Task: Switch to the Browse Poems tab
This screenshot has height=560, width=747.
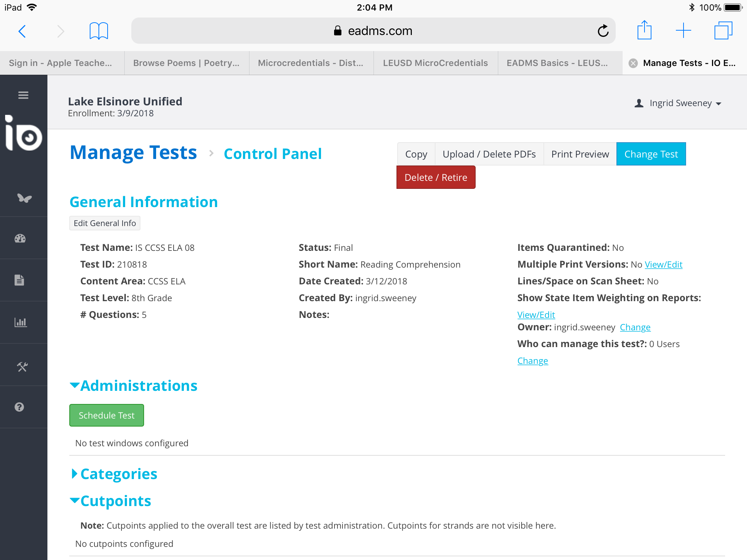Action: [186, 63]
